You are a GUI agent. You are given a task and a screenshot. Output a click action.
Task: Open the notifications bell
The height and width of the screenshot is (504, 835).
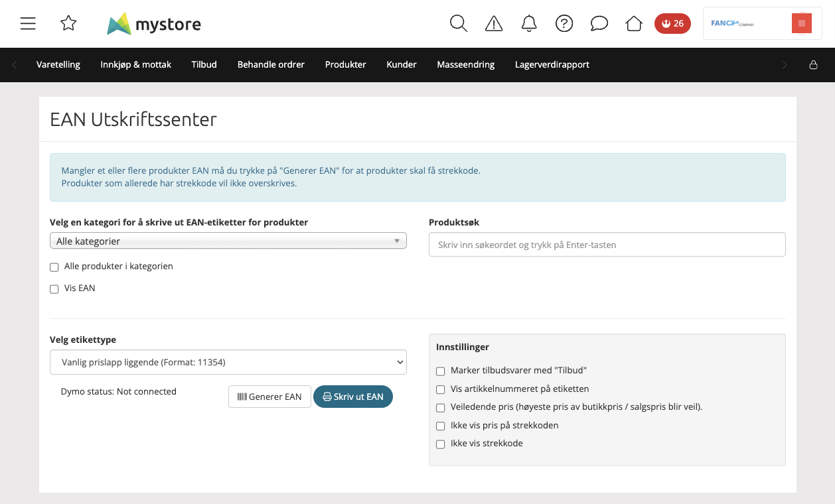click(x=529, y=24)
